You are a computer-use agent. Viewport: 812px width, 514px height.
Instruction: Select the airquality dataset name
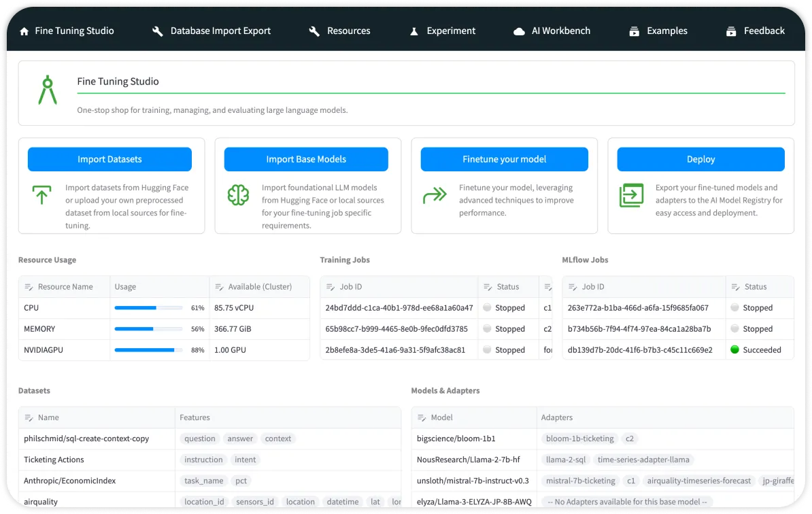[41, 502]
